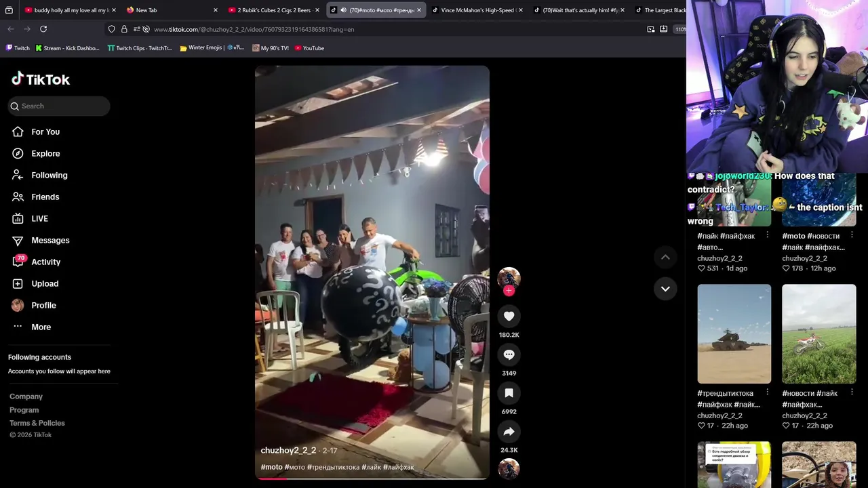Open chuzhoy2_2_2 username on video
Viewport: 868px width, 488px height.
[288, 450]
